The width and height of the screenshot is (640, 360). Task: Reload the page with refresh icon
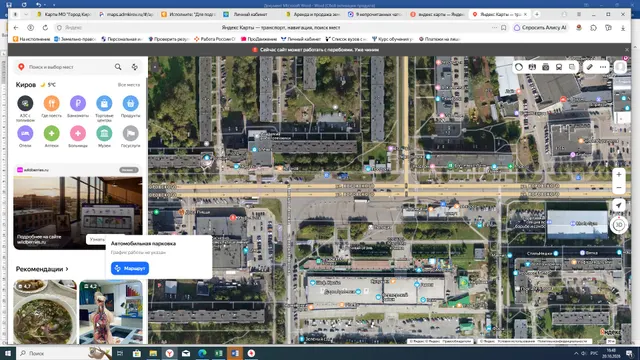(x=45, y=28)
